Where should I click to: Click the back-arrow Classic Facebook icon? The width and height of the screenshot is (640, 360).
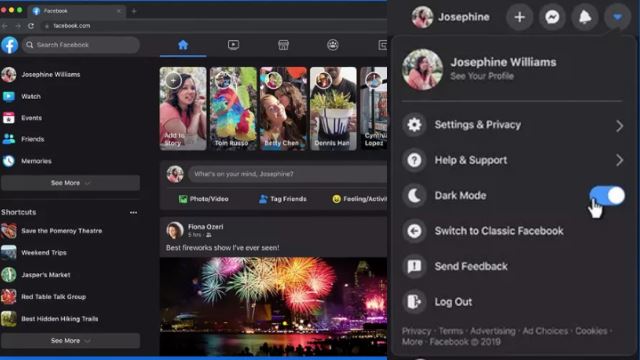(x=414, y=231)
